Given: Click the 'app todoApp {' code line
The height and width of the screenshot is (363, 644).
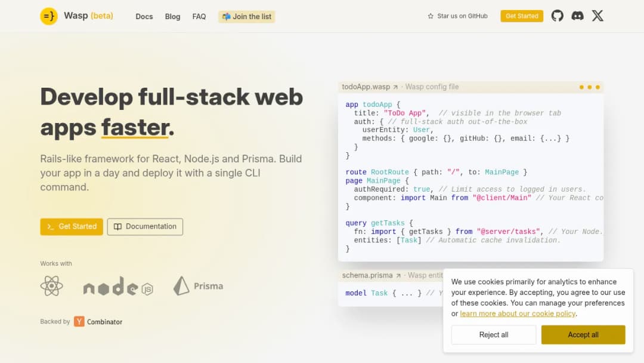Looking at the screenshot, I should point(373,105).
